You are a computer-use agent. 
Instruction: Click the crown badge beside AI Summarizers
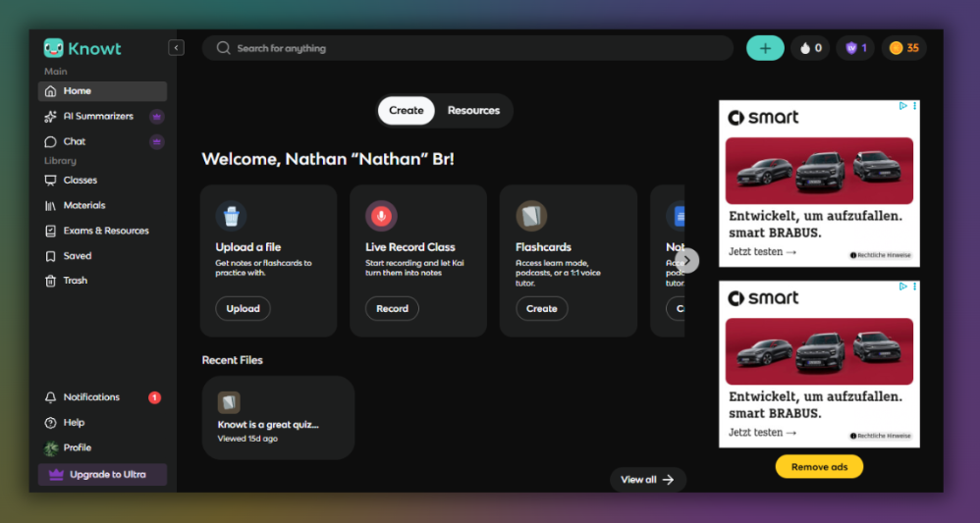[157, 116]
